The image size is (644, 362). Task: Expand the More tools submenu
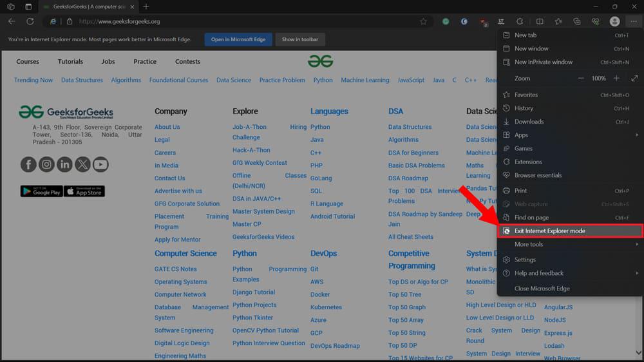pos(637,244)
